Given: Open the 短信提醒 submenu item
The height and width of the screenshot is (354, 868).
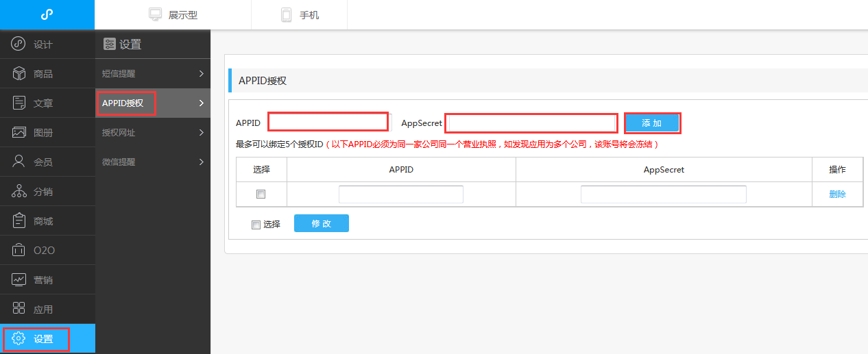Looking at the screenshot, I should 153,74.
